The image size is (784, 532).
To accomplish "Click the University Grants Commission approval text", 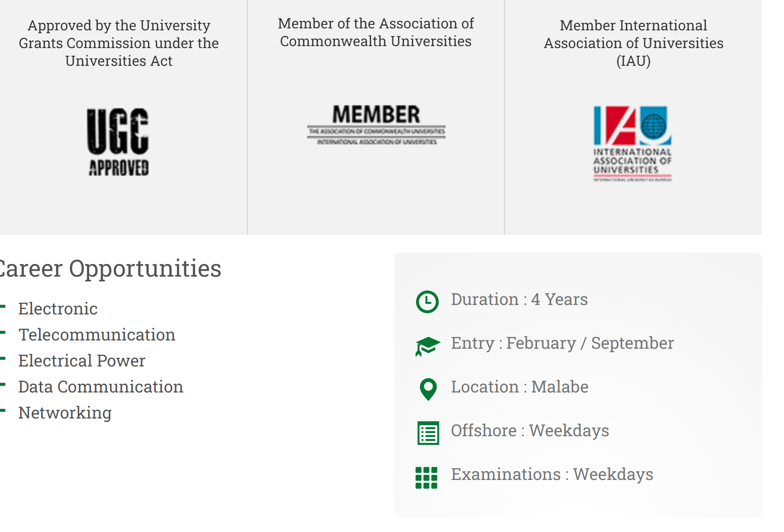I will click(x=119, y=43).
